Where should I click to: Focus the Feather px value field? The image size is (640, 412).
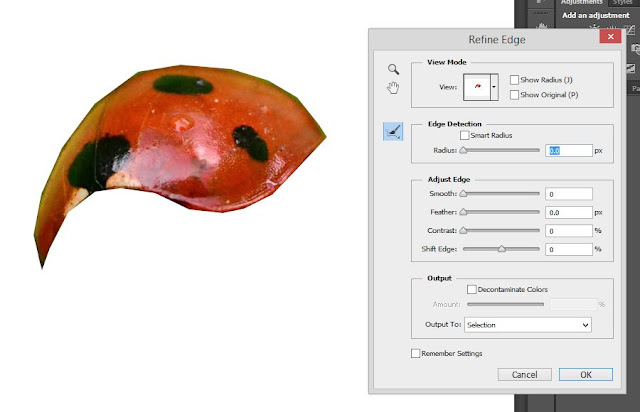569,212
